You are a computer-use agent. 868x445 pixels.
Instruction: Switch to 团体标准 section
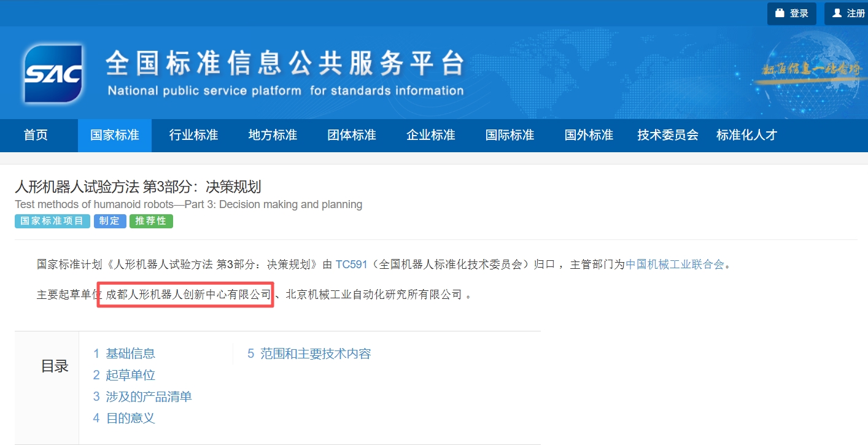point(352,135)
